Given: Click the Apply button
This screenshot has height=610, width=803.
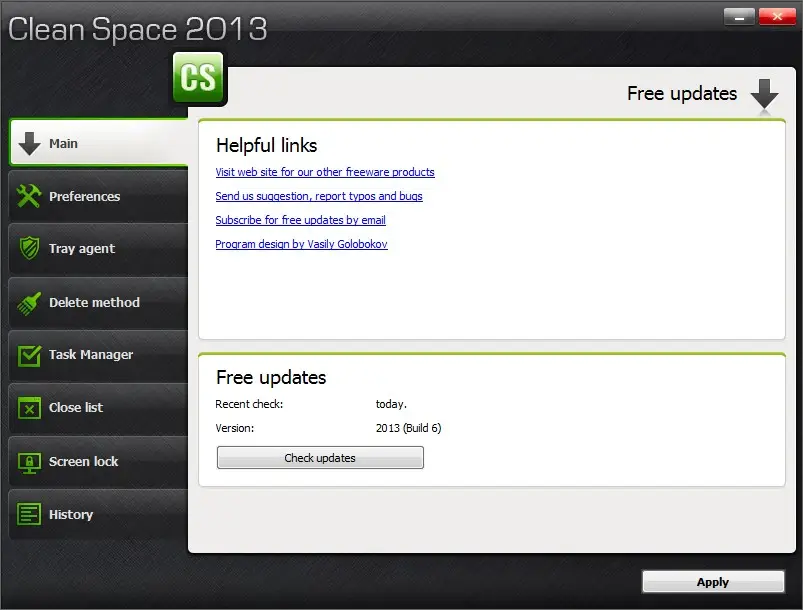Looking at the screenshot, I should [713, 582].
